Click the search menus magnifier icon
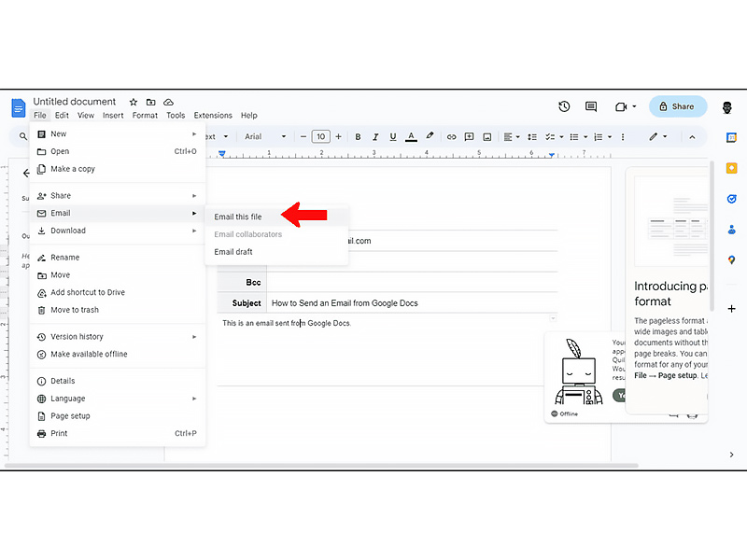 [x=22, y=136]
